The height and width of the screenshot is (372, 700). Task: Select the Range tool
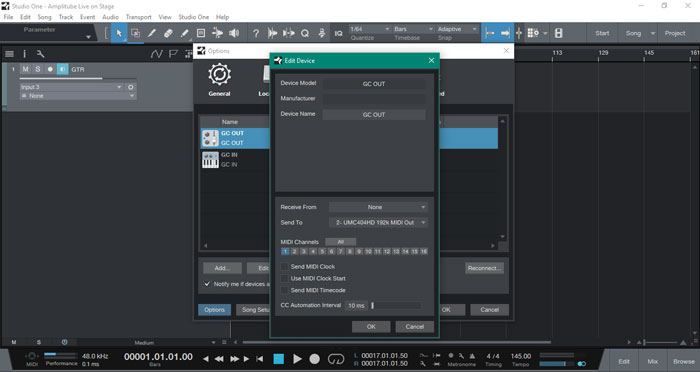pyautogui.click(x=135, y=33)
